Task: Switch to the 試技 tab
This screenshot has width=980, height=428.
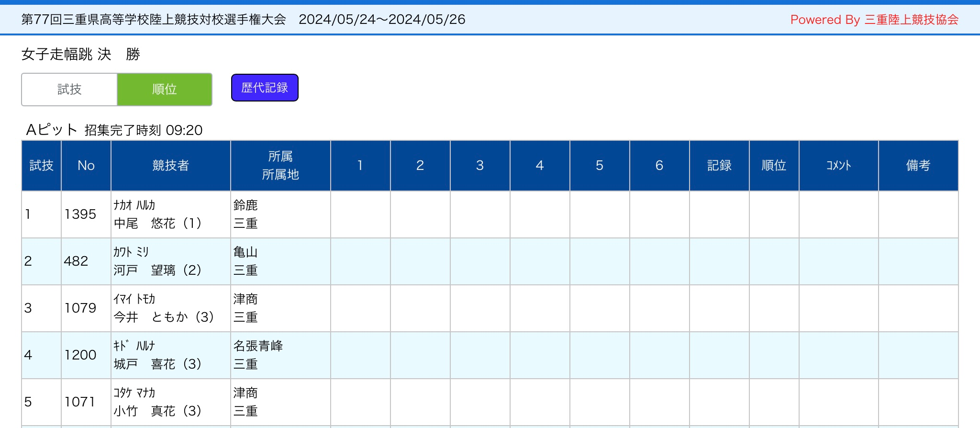Action: (x=69, y=90)
